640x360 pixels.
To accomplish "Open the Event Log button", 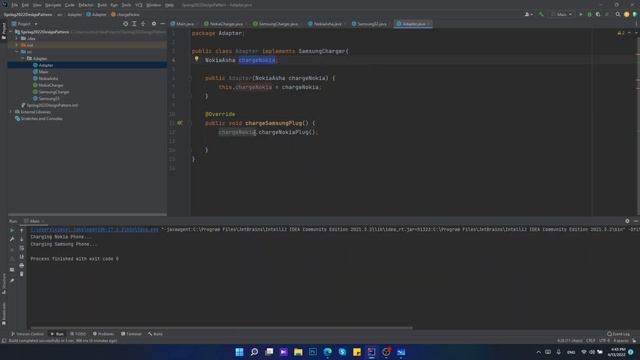I will click(619, 334).
